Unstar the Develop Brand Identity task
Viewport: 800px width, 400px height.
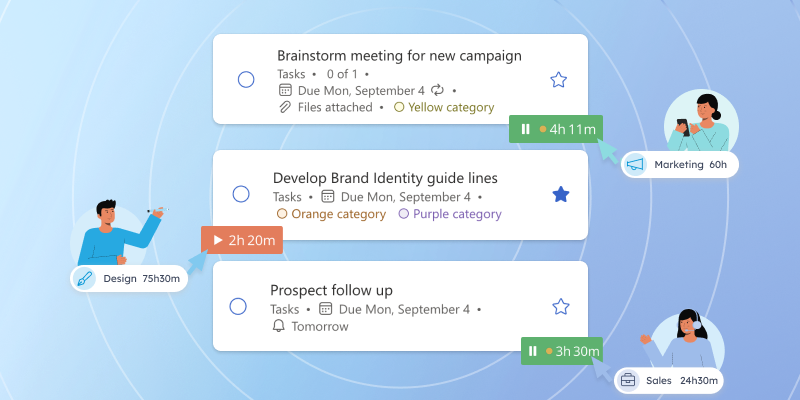[560, 194]
